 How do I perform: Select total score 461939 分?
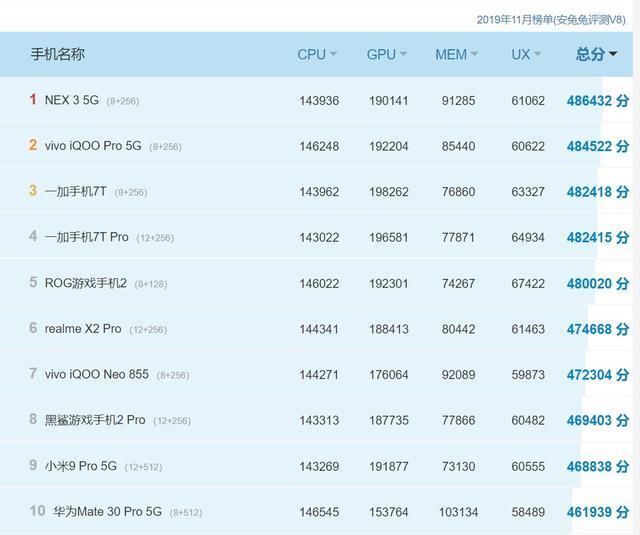tap(598, 512)
